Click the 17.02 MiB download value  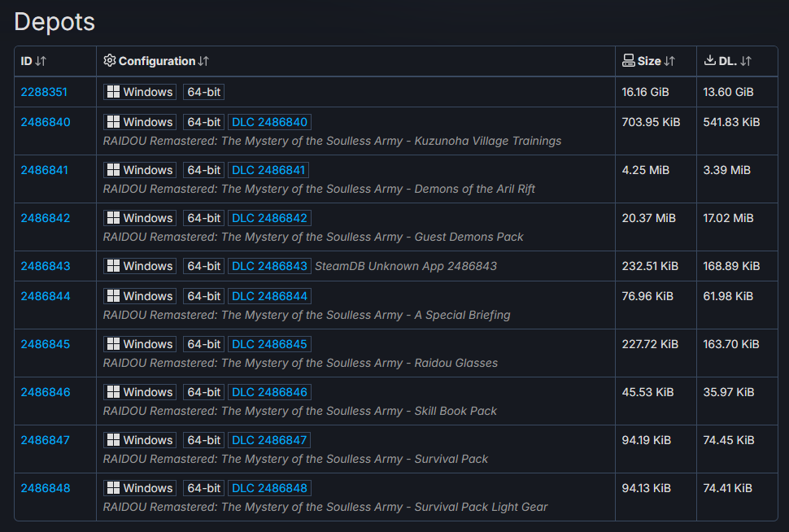tap(728, 218)
